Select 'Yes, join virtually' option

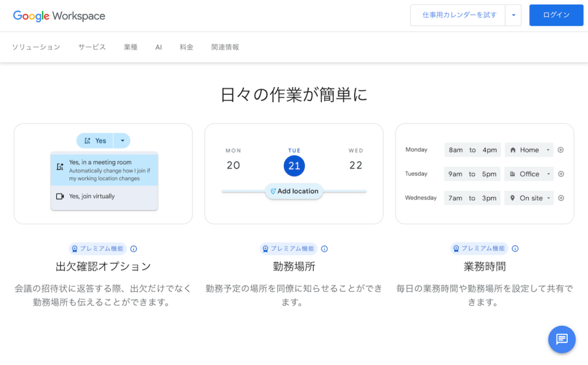click(x=105, y=197)
